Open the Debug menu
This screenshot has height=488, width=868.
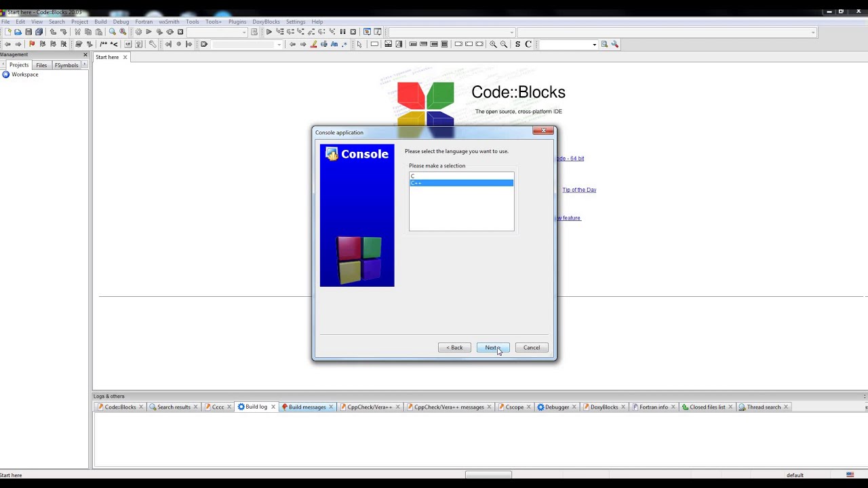click(121, 22)
